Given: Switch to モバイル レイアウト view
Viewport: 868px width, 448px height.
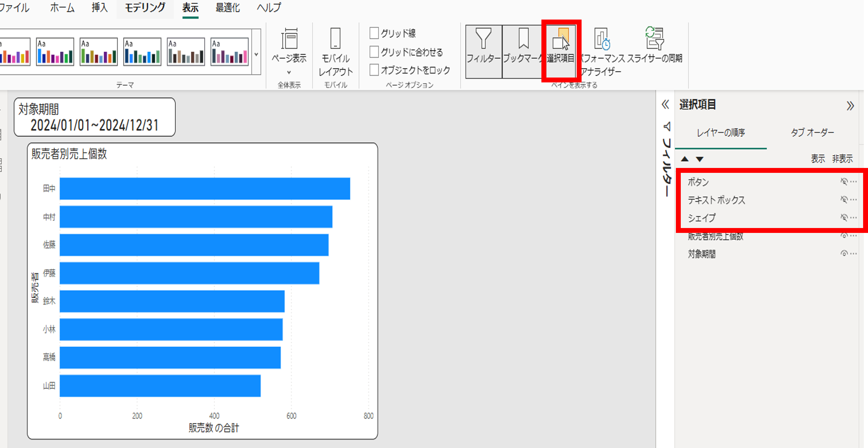Looking at the screenshot, I should pyautogui.click(x=336, y=51).
